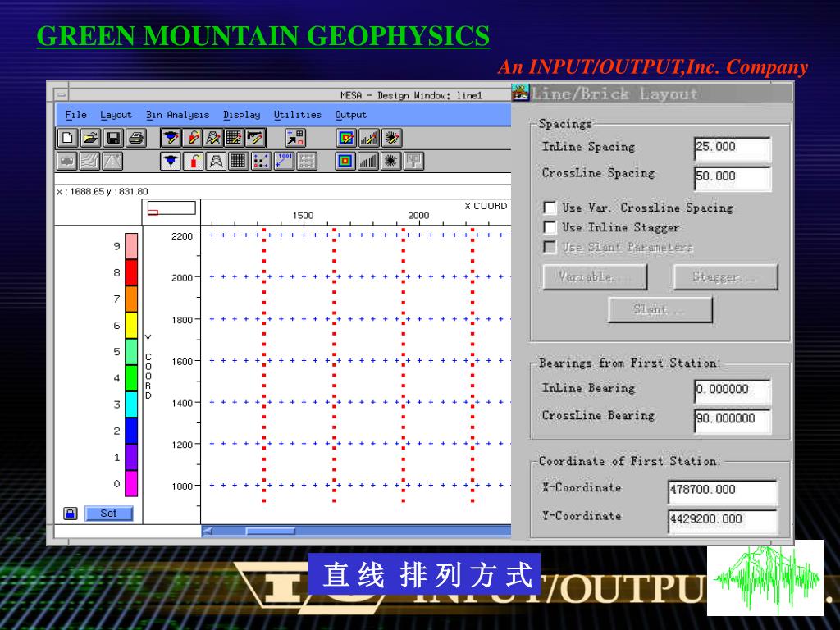
Task: Toggle Use Slant Parameters checkbox
Action: 550,246
